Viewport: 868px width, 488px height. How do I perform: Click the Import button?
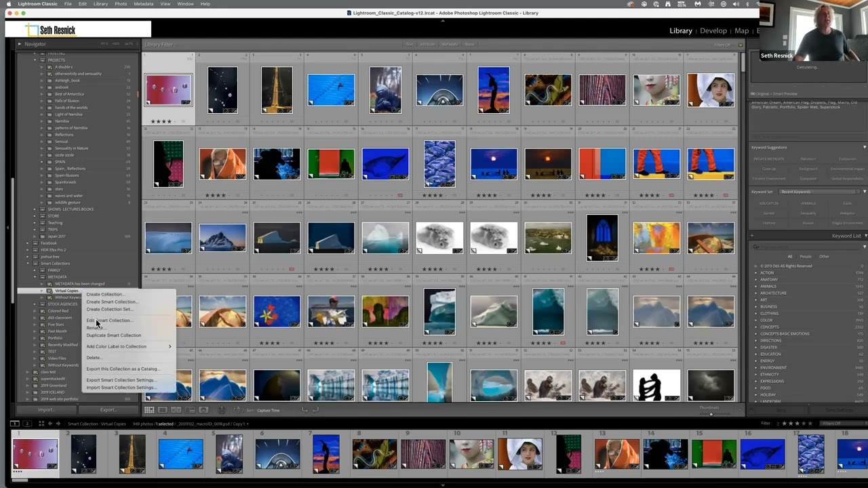point(45,410)
